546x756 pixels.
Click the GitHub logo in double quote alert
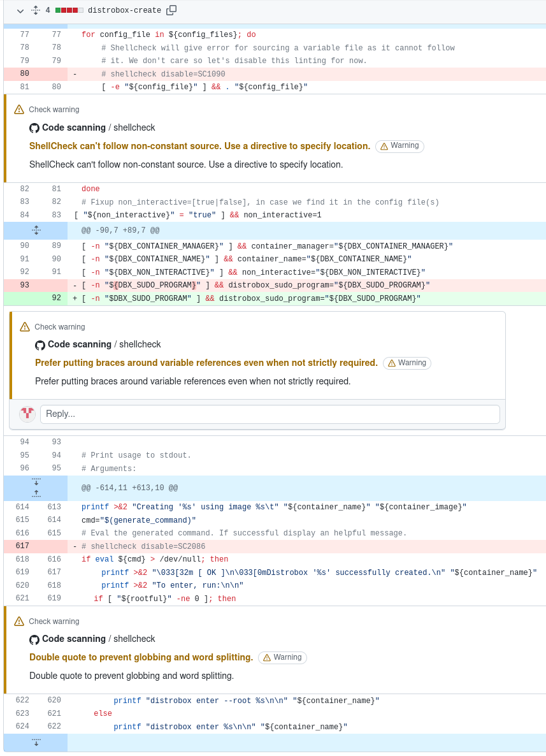point(34,639)
